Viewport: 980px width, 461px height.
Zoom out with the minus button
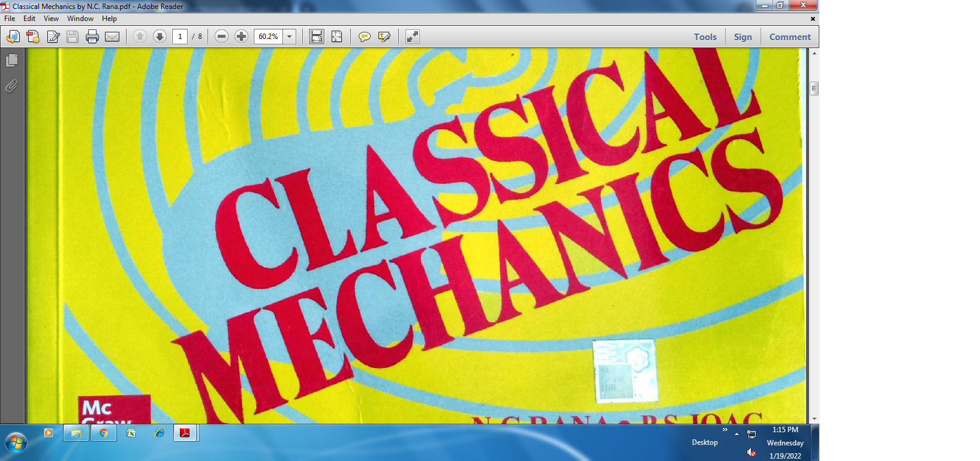click(x=221, y=37)
